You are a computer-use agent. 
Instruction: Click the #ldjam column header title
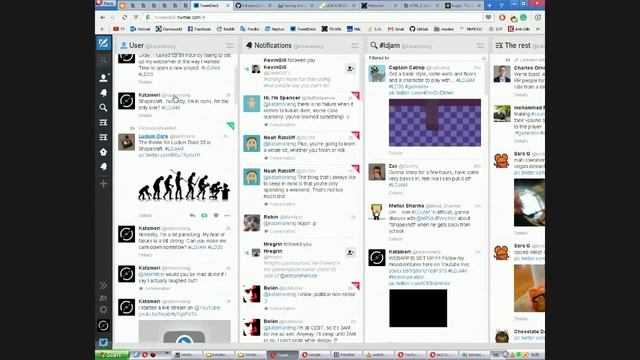[x=390, y=45]
